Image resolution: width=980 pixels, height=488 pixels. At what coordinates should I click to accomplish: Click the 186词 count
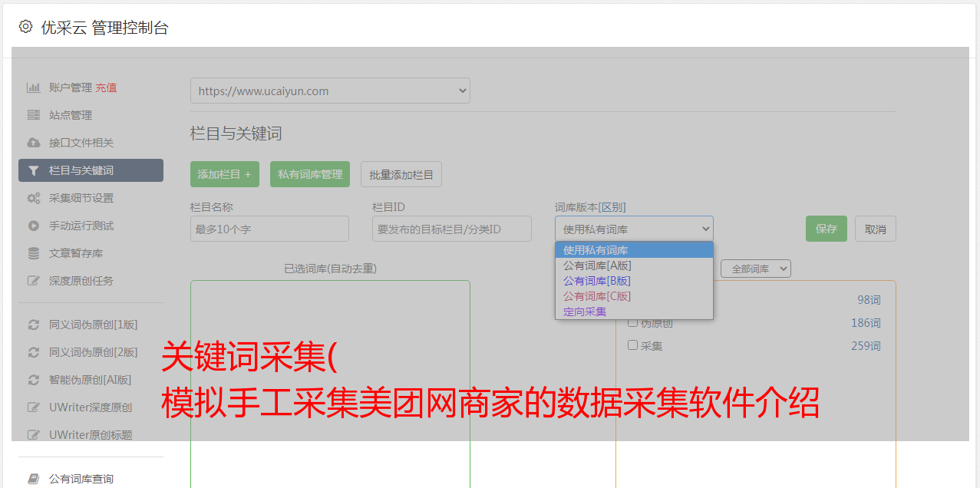[x=866, y=323]
